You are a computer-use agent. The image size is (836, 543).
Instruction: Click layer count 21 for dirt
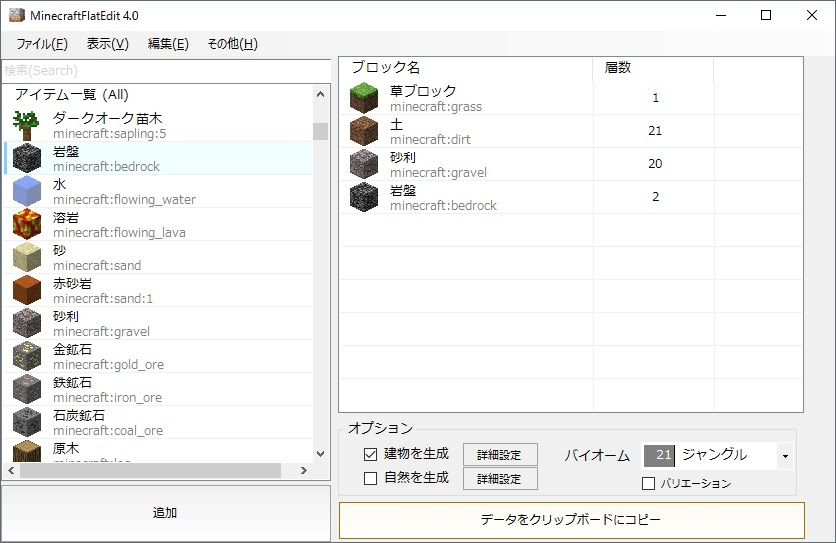pyautogui.click(x=655, y=131)
